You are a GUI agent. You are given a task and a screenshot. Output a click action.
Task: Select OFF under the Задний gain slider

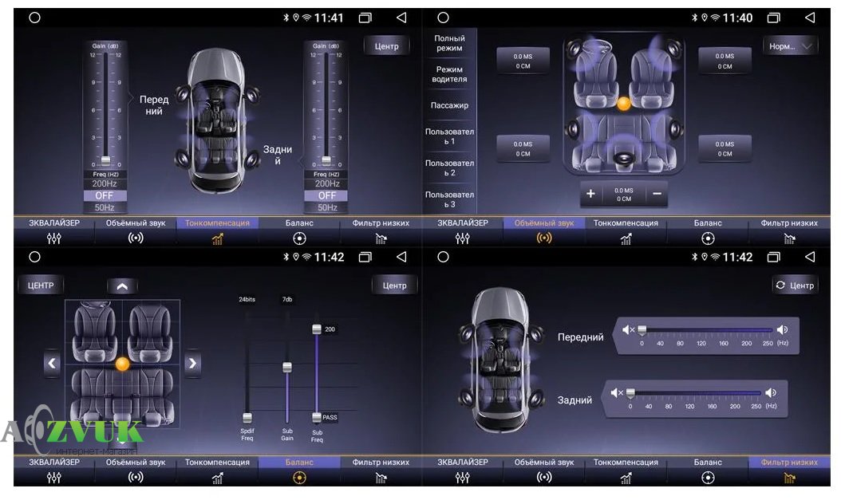(x=326, y=195)
